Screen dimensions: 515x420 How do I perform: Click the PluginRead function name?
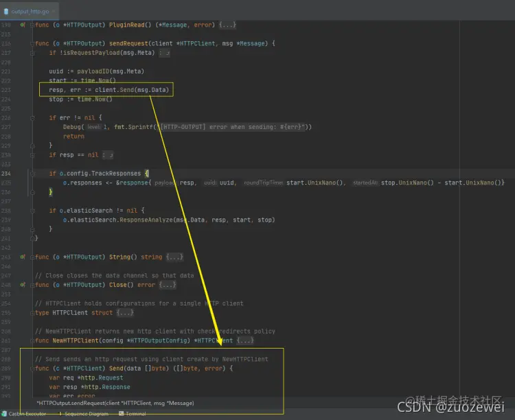pyautogui.click(x=126, y=25)
